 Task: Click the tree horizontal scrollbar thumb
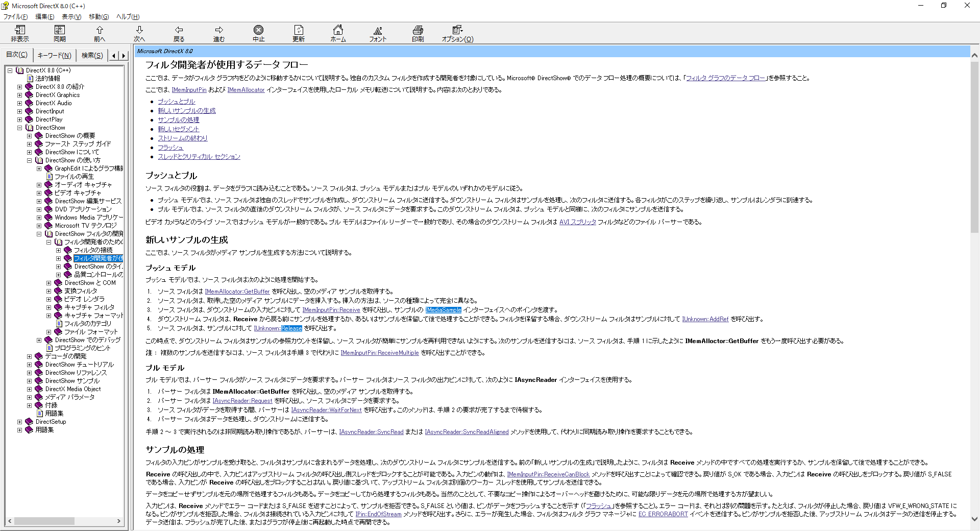coord(44,521)
